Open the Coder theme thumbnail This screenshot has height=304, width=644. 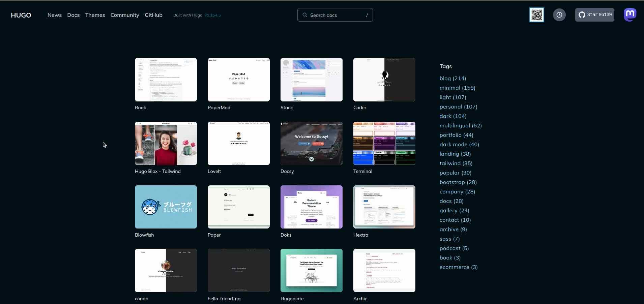384,80
